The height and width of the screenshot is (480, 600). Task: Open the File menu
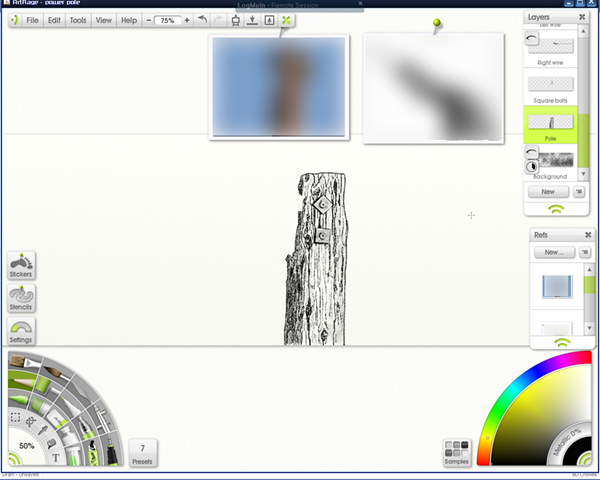coord(32,20)
